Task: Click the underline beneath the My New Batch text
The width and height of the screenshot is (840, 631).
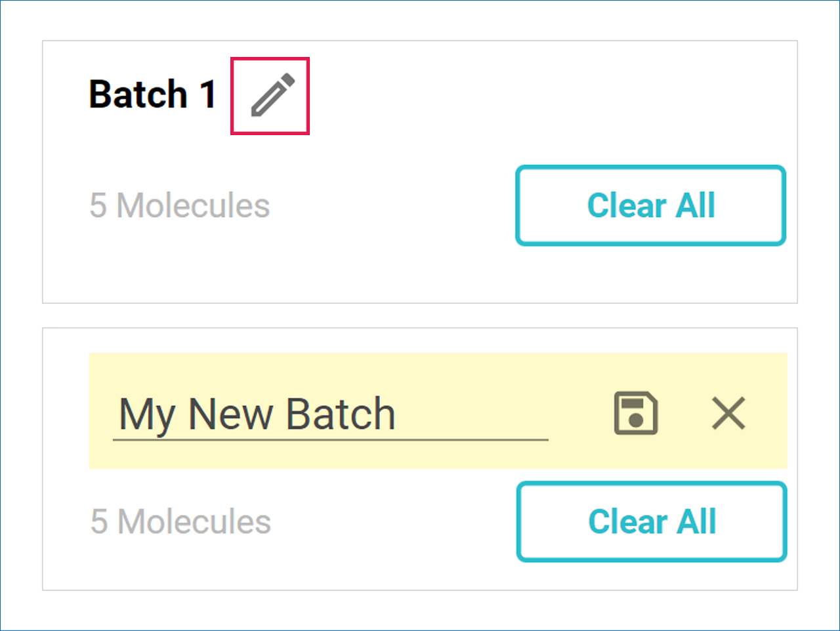Action: point(330,439)
